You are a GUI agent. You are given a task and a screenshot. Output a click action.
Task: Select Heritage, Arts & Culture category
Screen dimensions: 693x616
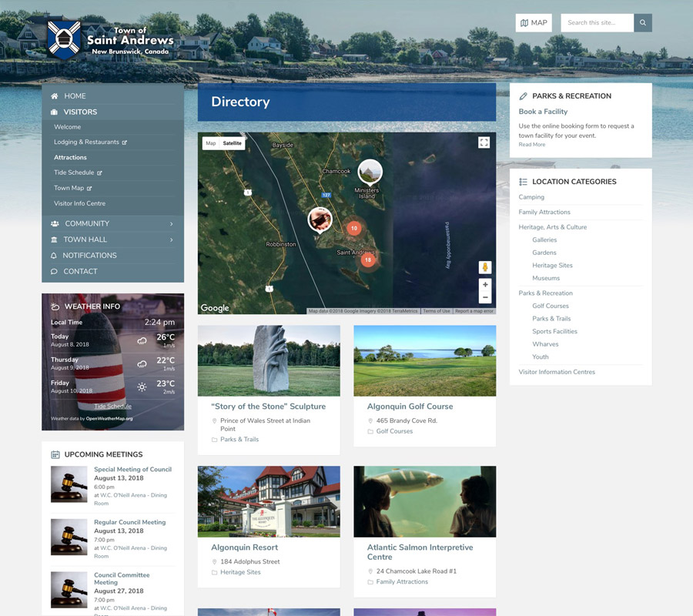click(x=552, y=227)
